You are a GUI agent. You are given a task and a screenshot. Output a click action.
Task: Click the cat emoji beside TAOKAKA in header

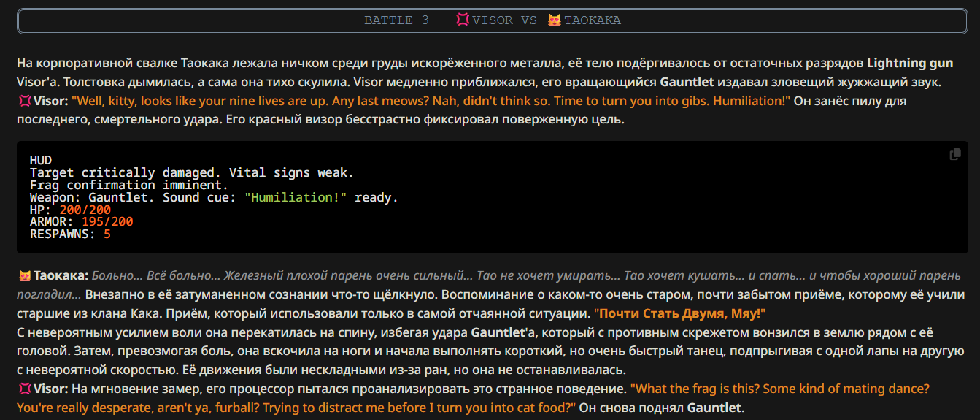(554, 20)
